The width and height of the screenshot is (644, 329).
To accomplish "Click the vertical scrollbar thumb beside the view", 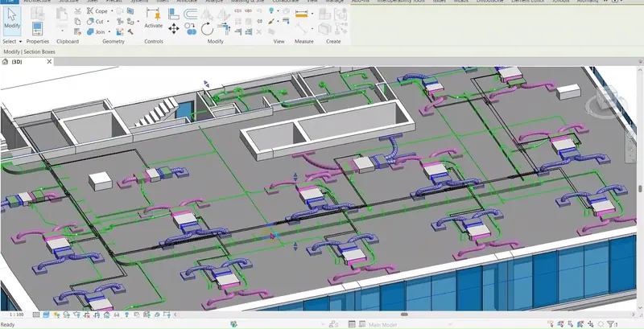I will tap(640, 189).
